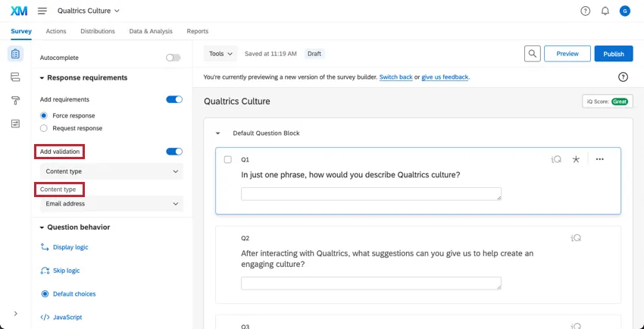The width and height of the screenshot is (644, 329).
Task: Collapse the Response requirements section
Action: (x=42, y=77)
